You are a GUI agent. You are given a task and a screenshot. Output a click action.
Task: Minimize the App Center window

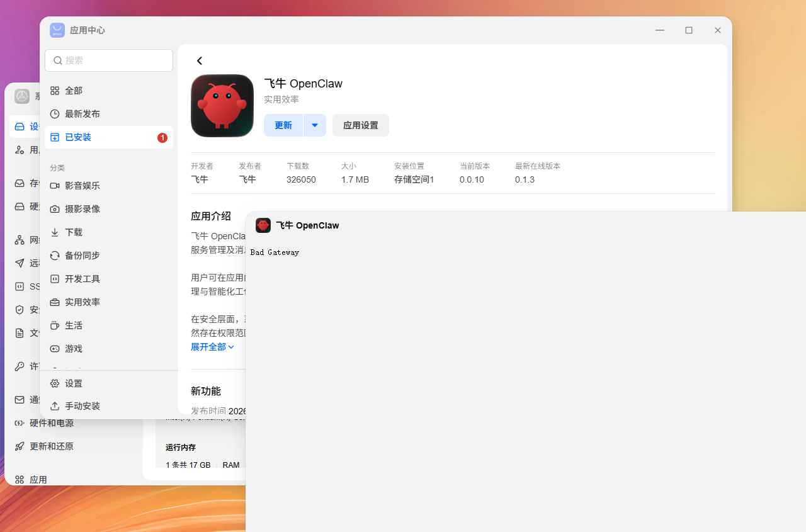(660, 30)
